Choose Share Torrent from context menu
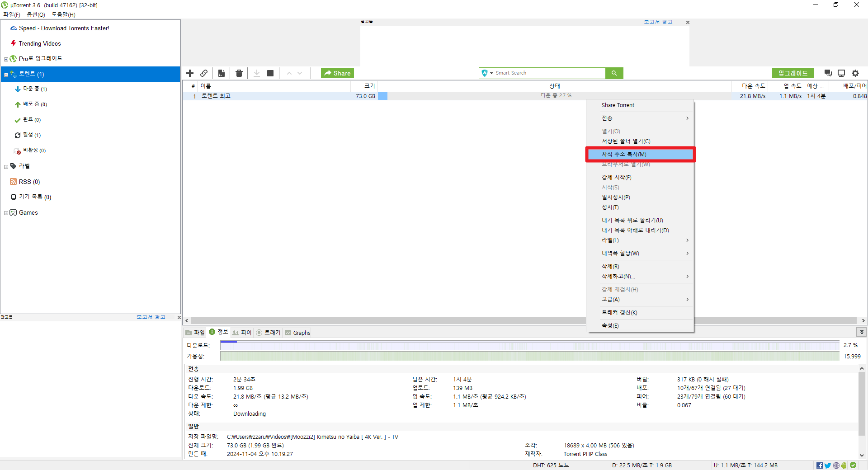This screenshot has width=868, height=470. 640,105
